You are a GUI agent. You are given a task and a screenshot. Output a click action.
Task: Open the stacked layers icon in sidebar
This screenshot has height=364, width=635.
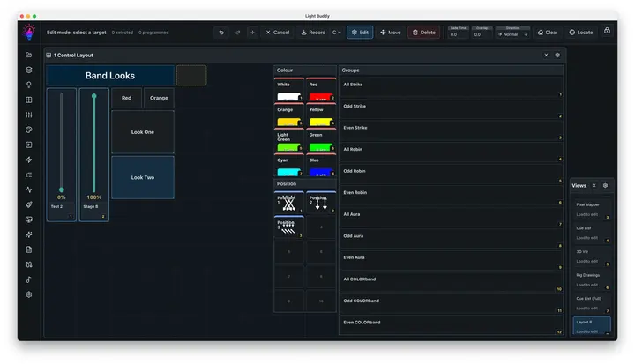click(x=29, y=70)
